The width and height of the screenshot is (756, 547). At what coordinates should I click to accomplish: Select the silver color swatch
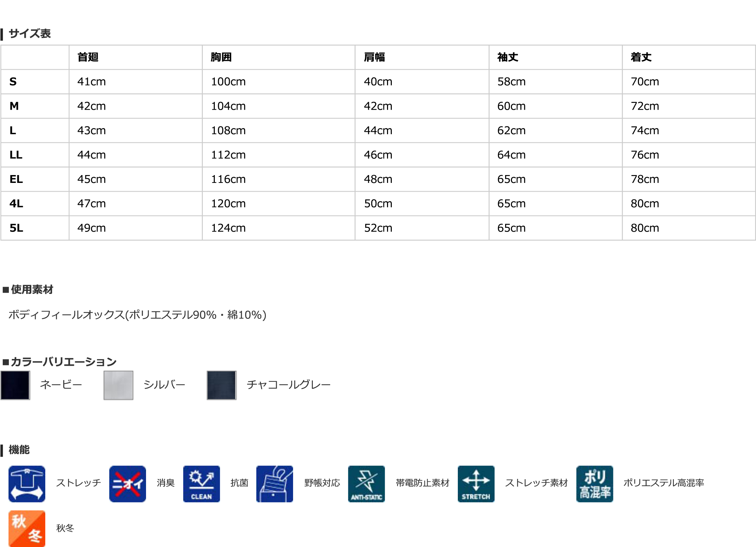coord(118,385)
